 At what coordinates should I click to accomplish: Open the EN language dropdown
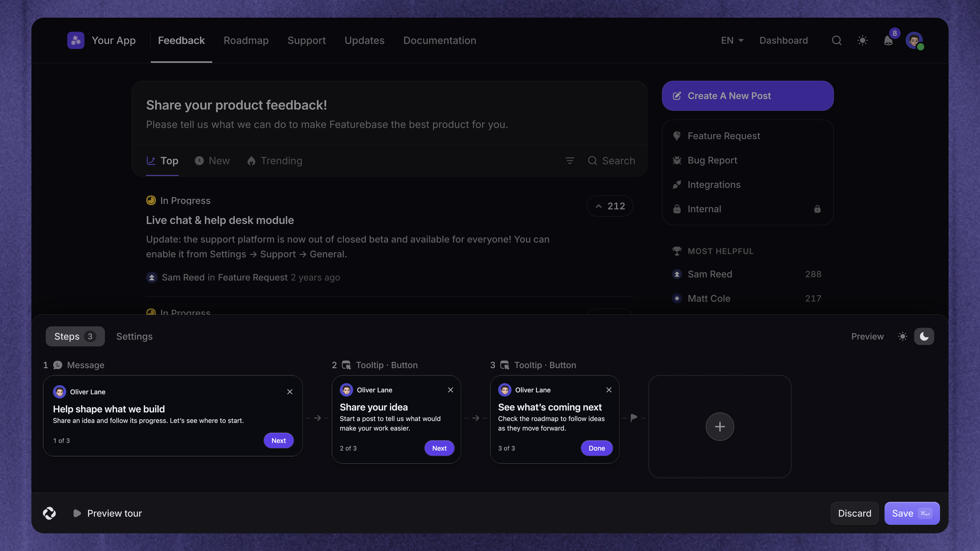click(732, 40)
